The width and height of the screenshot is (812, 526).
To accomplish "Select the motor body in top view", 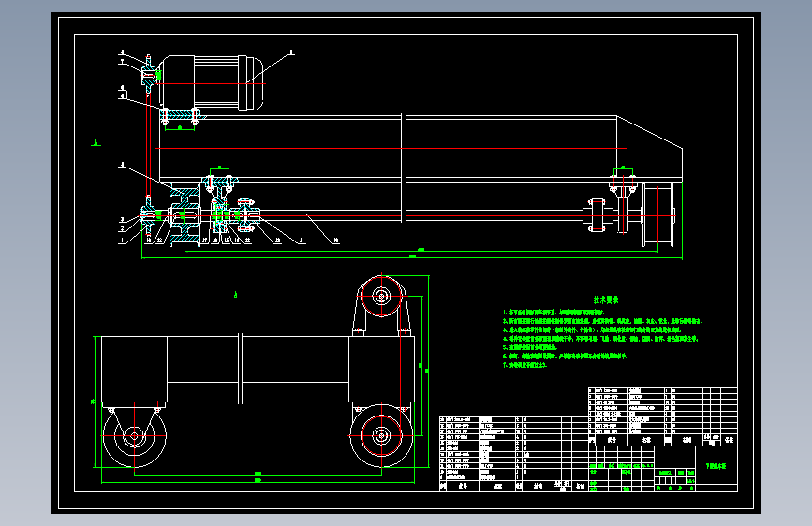I will (x=213, y=83).
